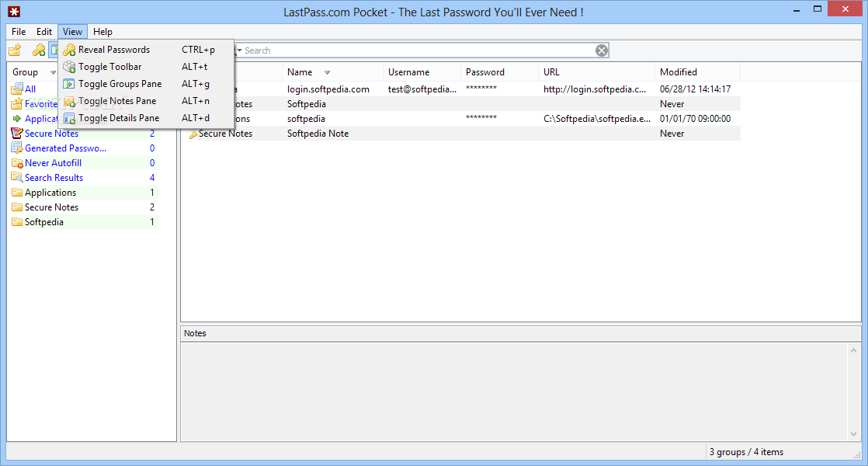Click the test@softpedia... username cell
Screen dimensions: 868x466
click(422, 89)
